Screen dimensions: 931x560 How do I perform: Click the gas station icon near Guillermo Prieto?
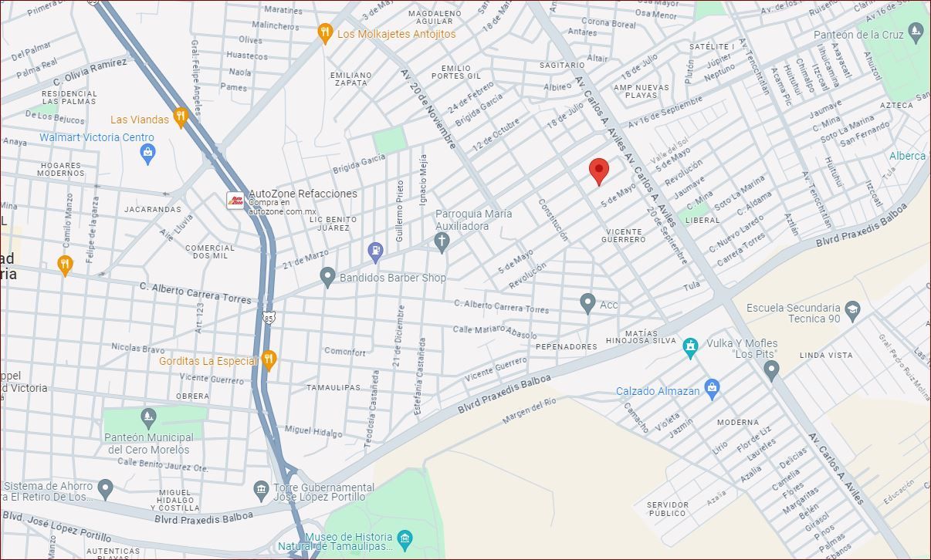click(375, 251)
